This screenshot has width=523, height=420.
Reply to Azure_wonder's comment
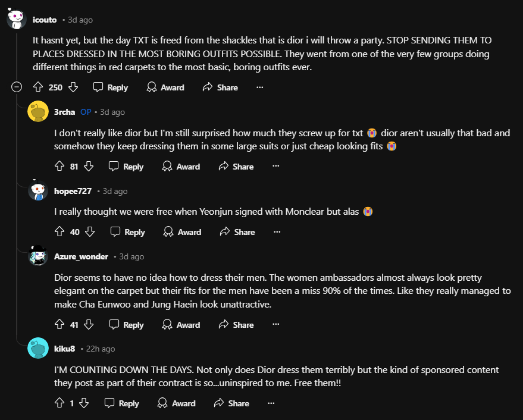[127, 325]
